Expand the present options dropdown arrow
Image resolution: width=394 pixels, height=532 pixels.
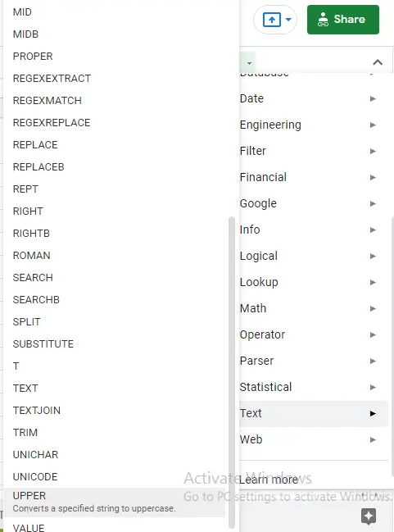tap(288, 20)
